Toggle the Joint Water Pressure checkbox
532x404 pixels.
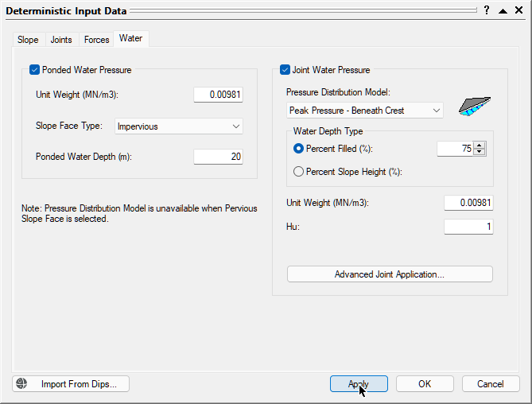tap(285, 70)
